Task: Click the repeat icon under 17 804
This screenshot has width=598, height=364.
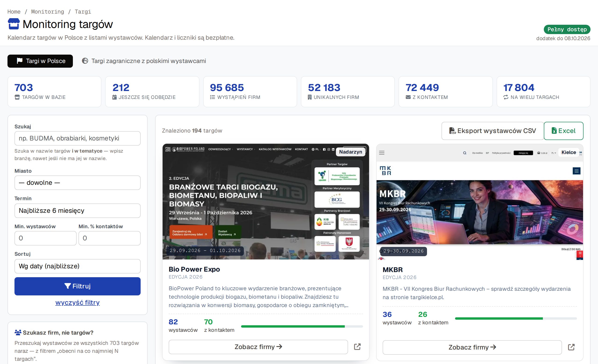Action: 506,97
